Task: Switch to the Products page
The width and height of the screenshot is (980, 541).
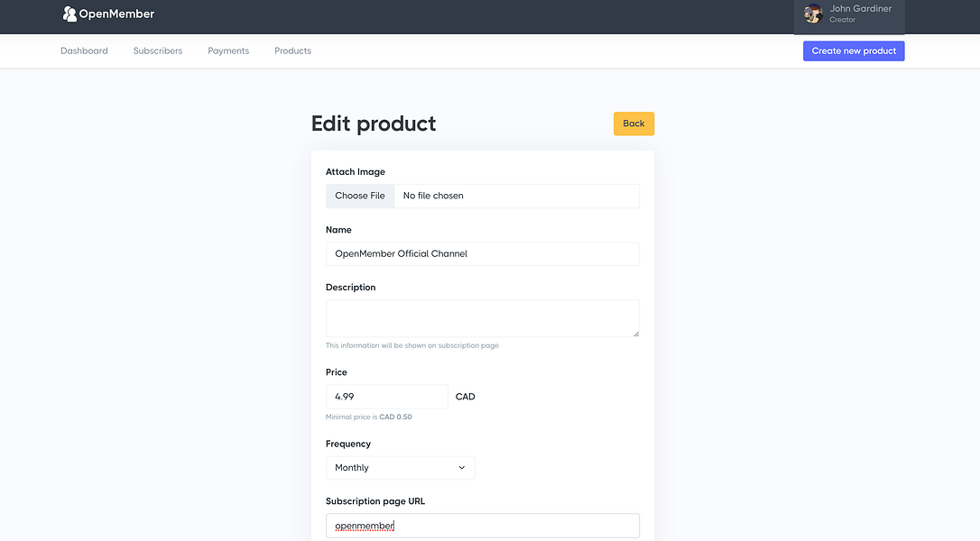Action: pos(292,50)
